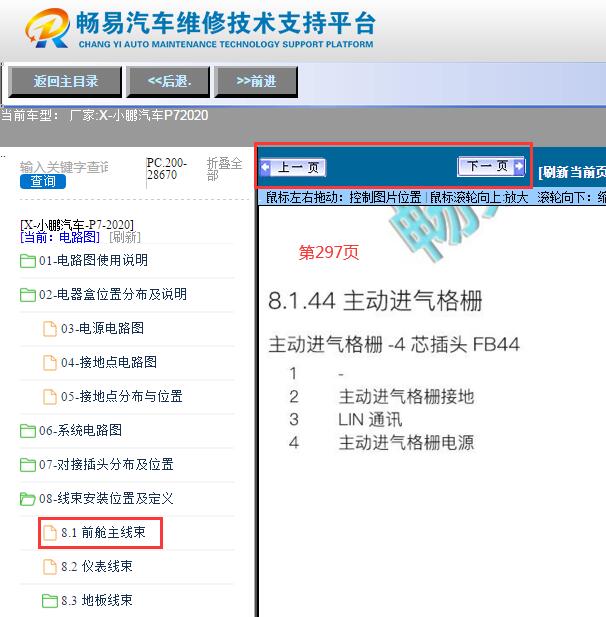Image resolution: width=606 pixels, height=617 pixels.
Task: Go forward with the >>前进 button
Action: (256, 81)
